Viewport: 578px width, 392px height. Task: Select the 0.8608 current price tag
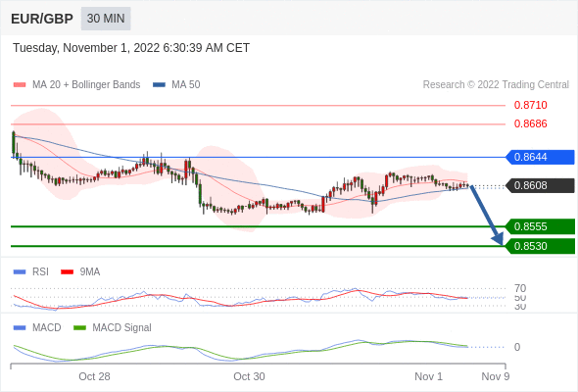tap(540, 185)
